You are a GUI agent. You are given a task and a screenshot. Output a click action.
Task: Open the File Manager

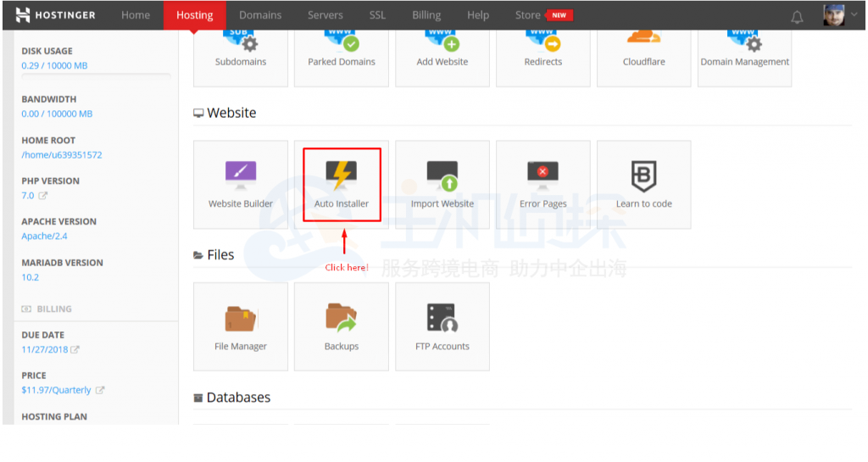[240, 326]
